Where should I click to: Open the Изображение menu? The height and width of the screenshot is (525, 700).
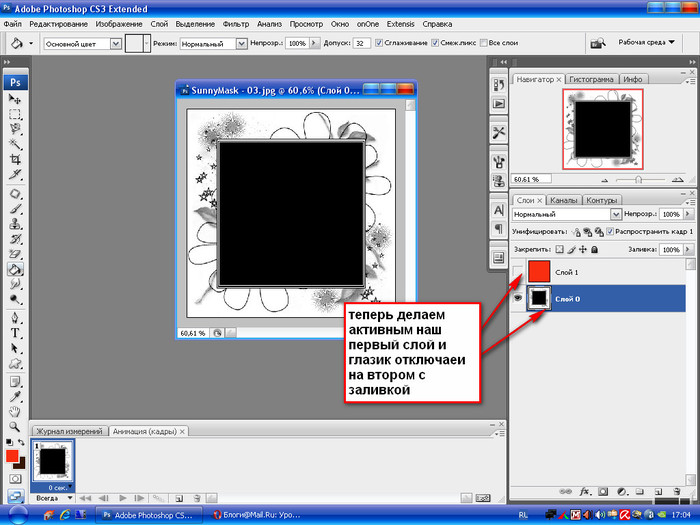119,24
